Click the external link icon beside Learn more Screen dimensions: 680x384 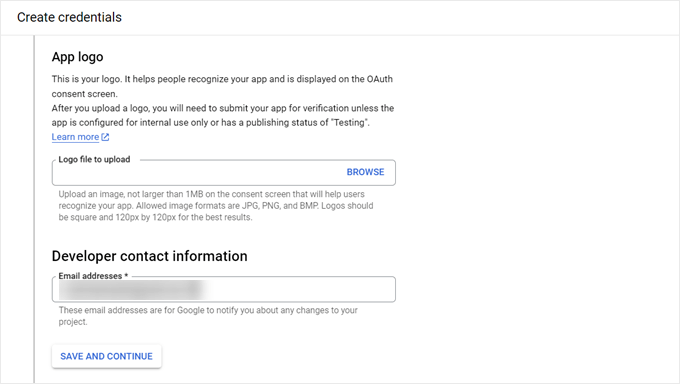tap(105, 137)
